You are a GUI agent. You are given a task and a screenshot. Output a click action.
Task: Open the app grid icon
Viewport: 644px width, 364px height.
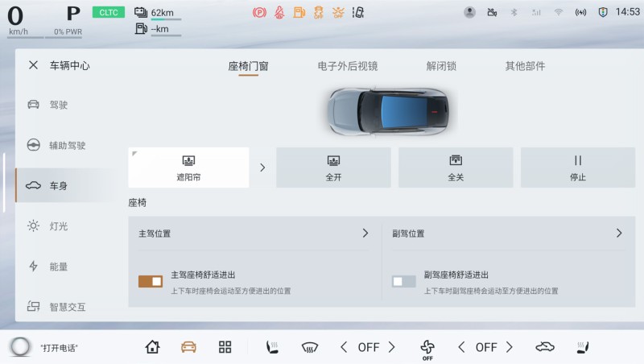(x=225, y=347)
